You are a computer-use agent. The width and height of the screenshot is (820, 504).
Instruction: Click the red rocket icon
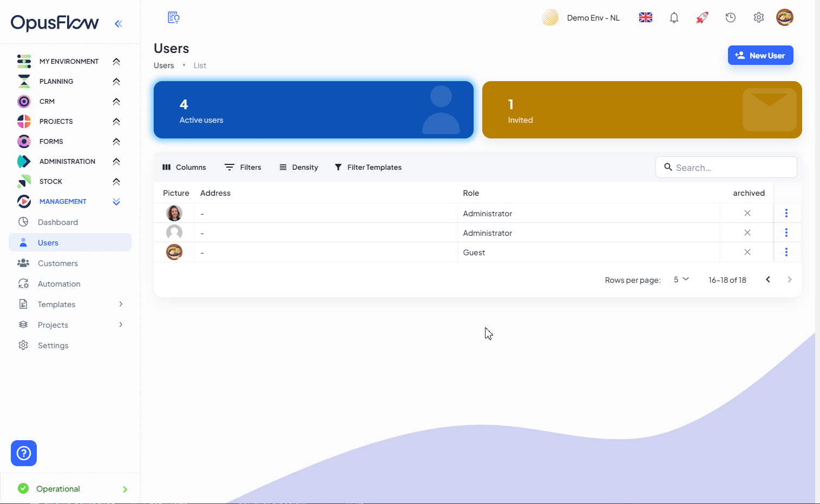pos(702,18)
